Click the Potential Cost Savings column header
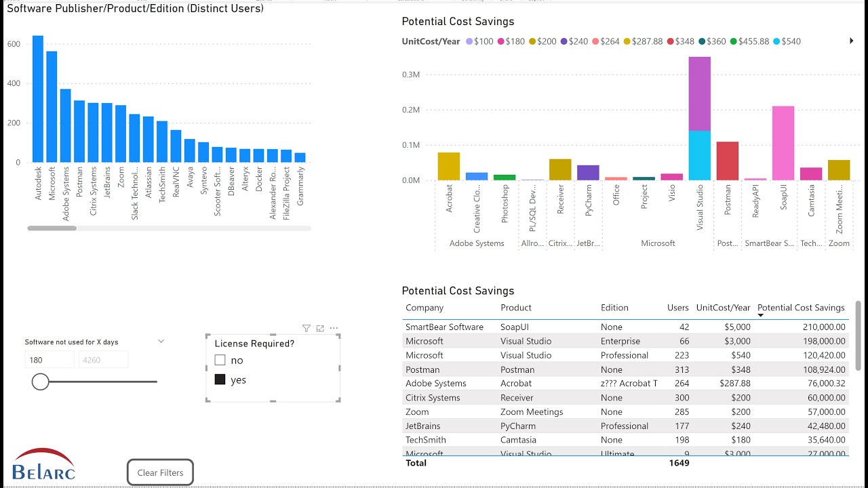 (x=801, y=308)
